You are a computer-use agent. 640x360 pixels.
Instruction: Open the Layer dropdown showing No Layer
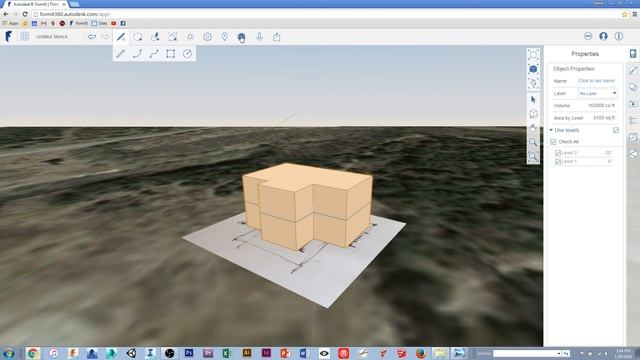[x=598, y=93]
